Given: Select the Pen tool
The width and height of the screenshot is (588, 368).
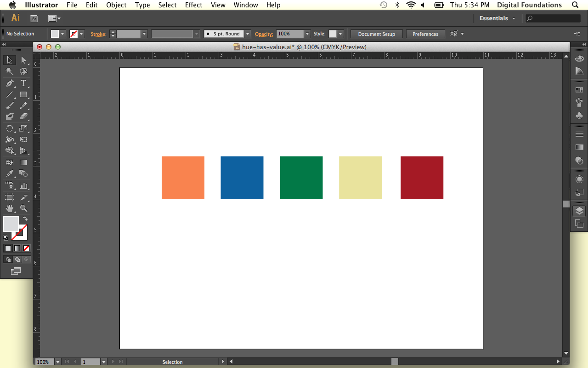Looking at the screenshot, I should click(x=10, y=83).
